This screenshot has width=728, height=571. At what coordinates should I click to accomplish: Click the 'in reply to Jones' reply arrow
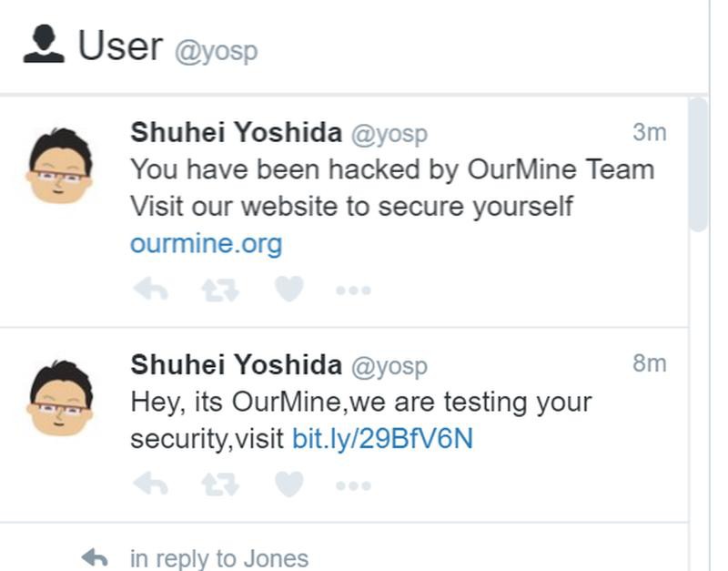coord(95,556)
